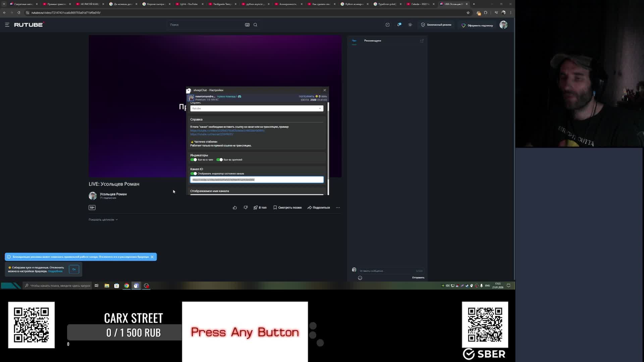644x362 pixels.
Task: Disable channel status indicator display toggle
Action: [x=194, y=174]
